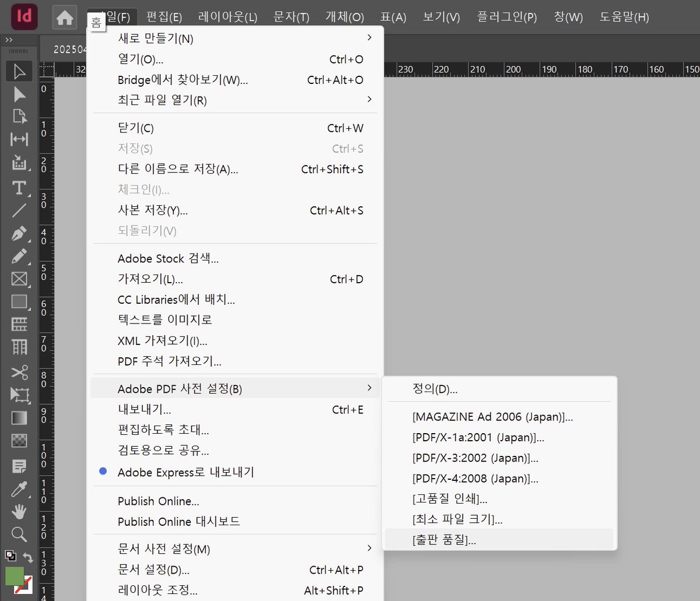Screen dimensions: 700x601
Task: Select the Line tool
Action: click(x=19, y=210)
